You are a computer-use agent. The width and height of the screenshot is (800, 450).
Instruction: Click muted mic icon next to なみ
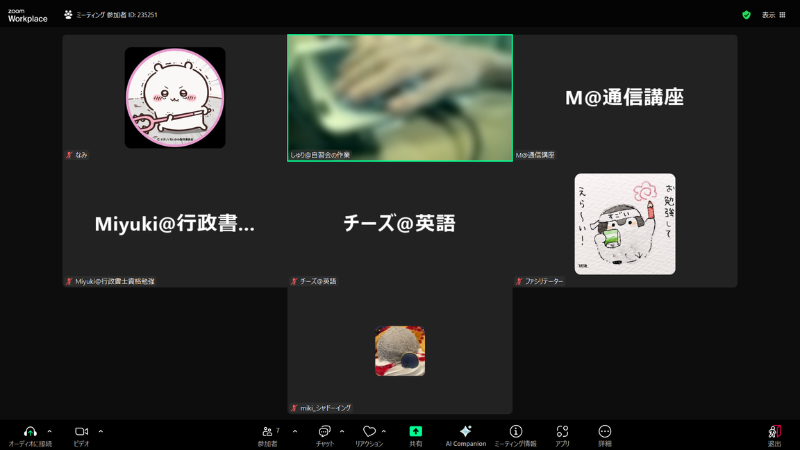pyautogui.click(x=69, y=155)
